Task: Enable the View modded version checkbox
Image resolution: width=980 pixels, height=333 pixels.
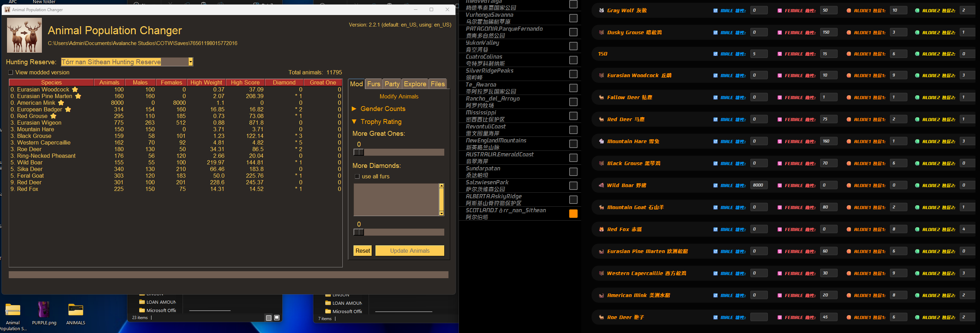Action: [11, 72]
